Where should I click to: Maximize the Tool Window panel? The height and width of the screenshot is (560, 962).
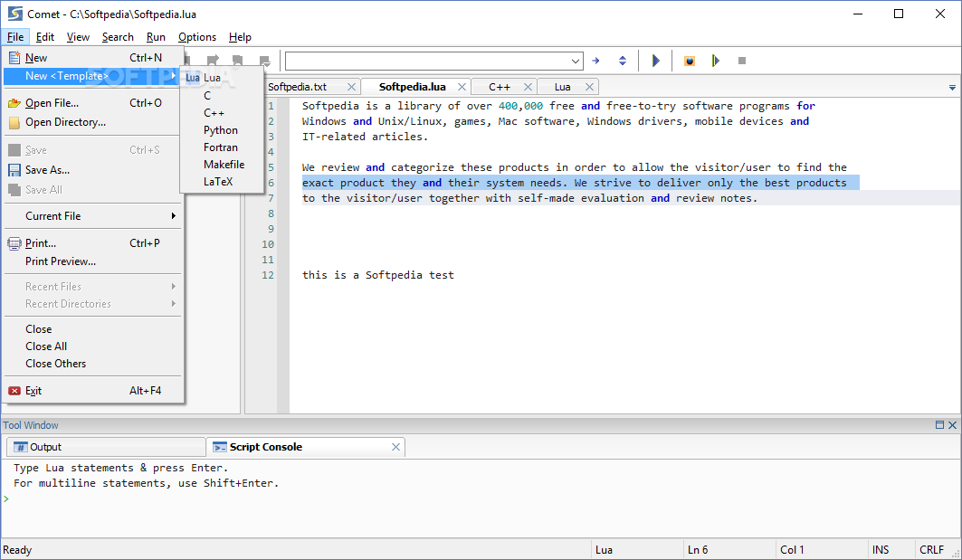click(x=939, y=425)
